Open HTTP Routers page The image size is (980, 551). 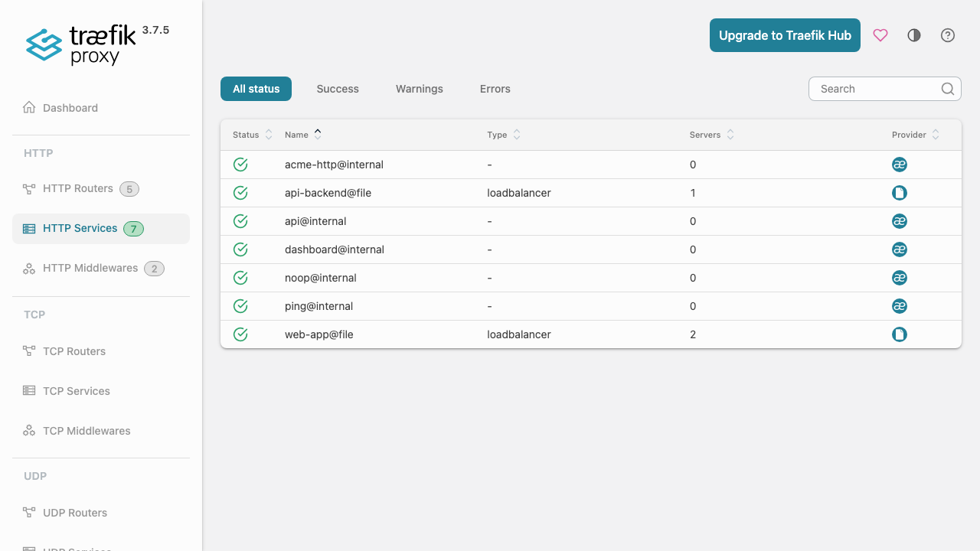click(x=101, y=189)
